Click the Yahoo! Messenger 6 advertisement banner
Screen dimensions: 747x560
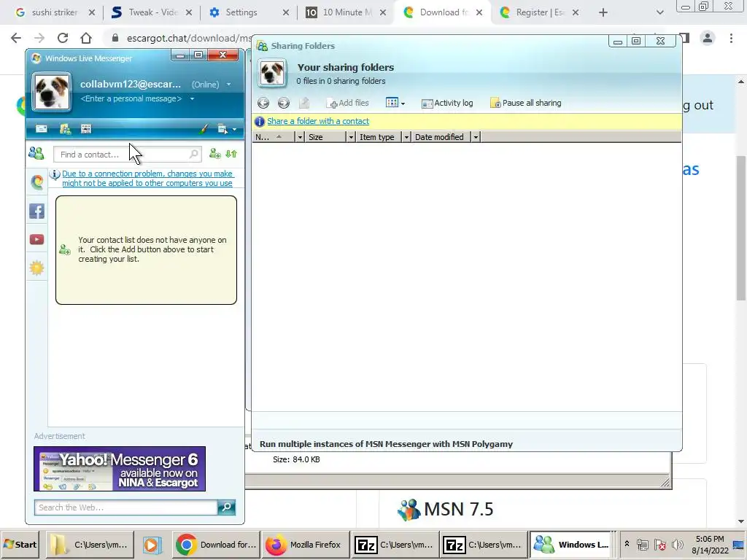click(x=120, y=469)
